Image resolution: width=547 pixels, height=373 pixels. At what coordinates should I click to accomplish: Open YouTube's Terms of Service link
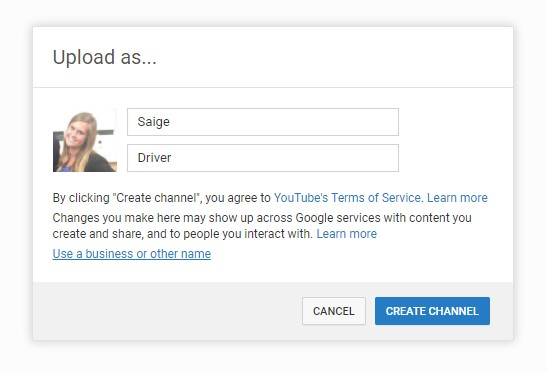tap(347, 198)
